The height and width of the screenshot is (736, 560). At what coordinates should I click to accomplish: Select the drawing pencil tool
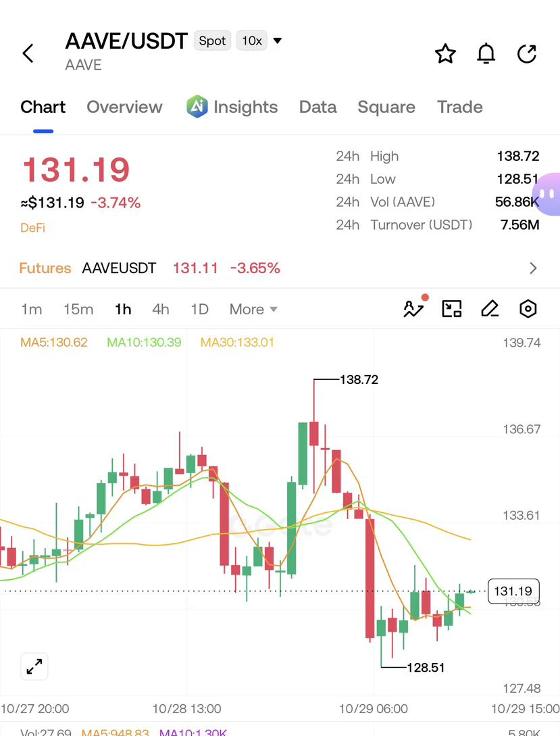[x=490, y=309]
